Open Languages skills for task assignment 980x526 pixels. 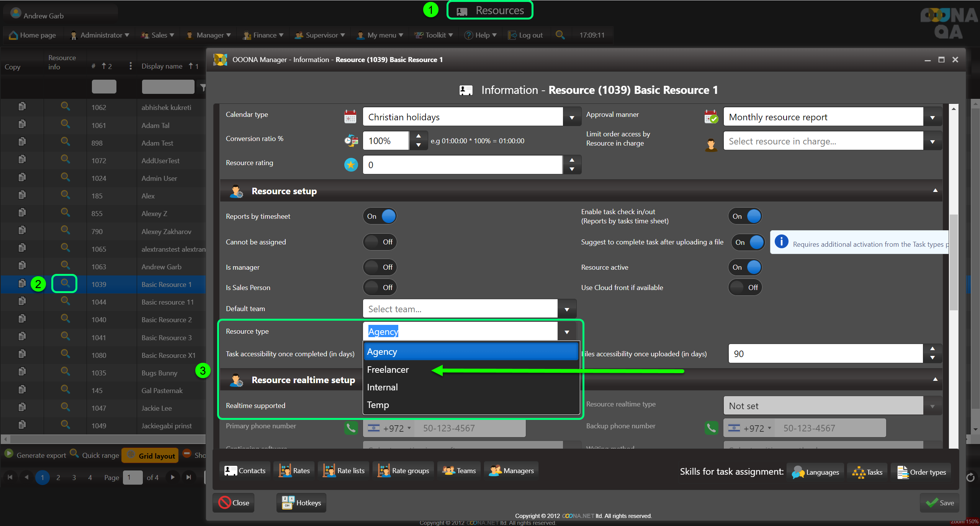pyautogui.click(x=816, y=472)
